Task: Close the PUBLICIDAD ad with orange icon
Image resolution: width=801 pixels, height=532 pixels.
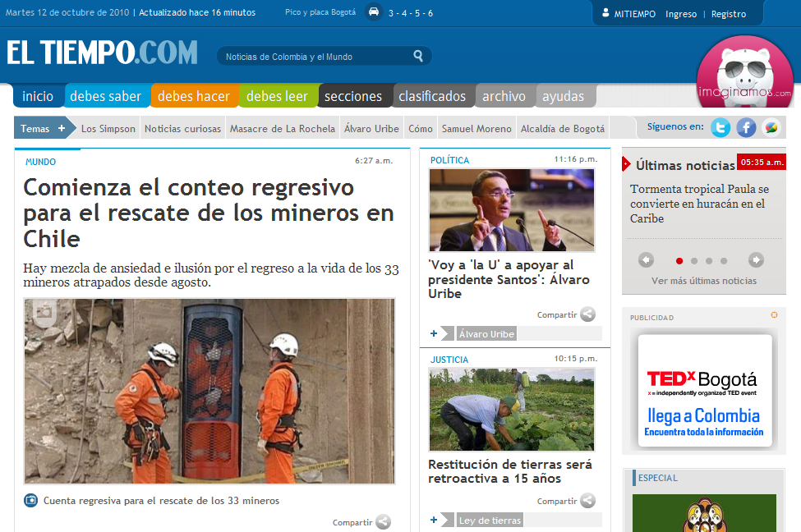Action: (775, 315)
